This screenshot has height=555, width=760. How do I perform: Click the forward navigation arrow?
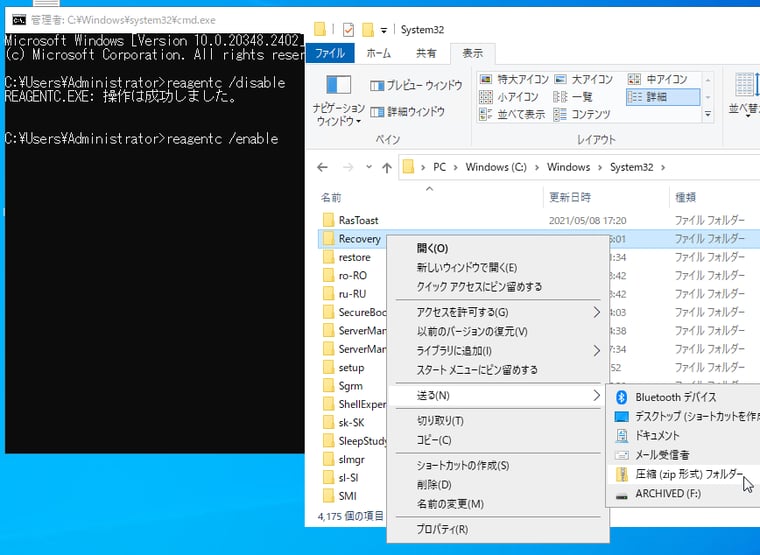point(348,168)
